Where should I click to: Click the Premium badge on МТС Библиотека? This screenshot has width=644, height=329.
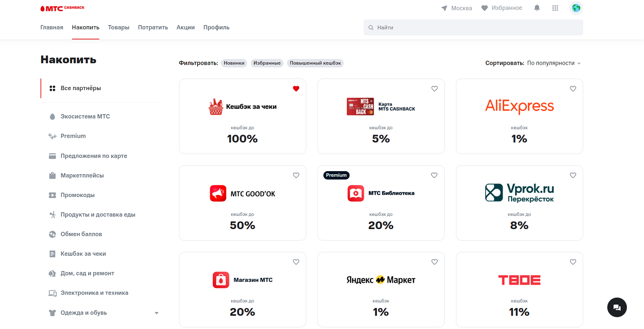336,175
